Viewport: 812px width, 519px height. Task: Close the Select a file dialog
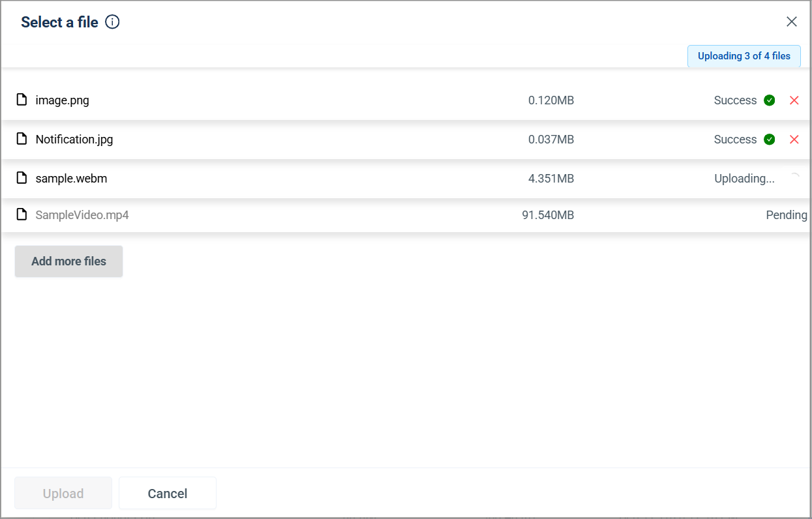click(792, 22)
